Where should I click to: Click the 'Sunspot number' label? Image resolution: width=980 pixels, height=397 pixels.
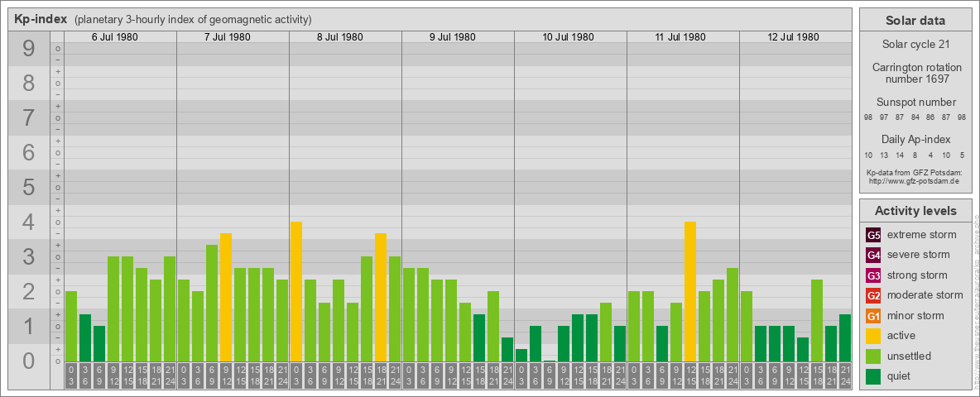coord(915,102)
